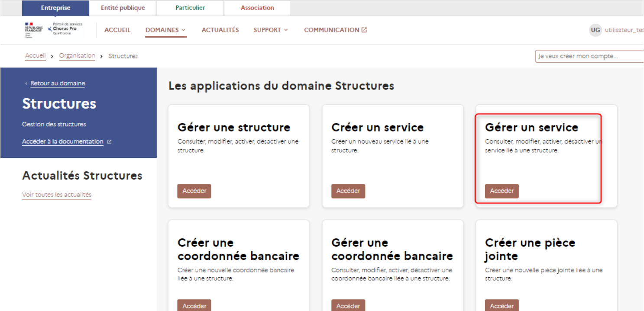Expand the Domaines dropdown menu
The width and height of the screenshot is (644, 311).
[165, 30]
